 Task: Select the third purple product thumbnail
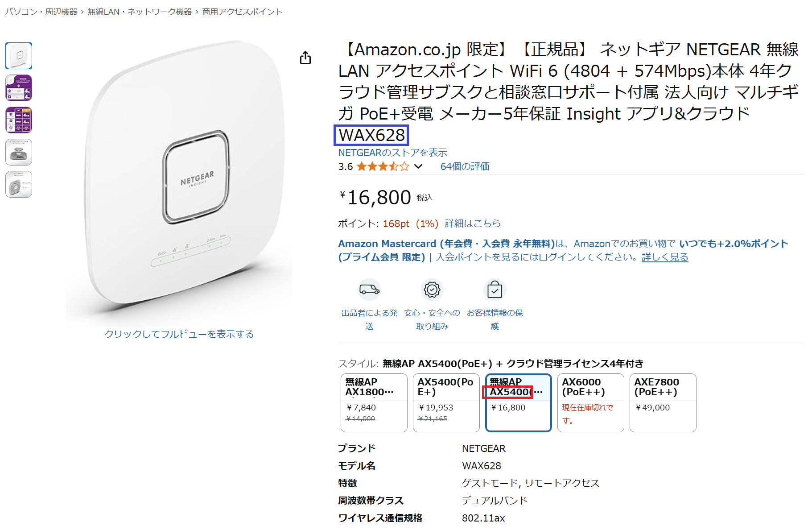point(19,120)
